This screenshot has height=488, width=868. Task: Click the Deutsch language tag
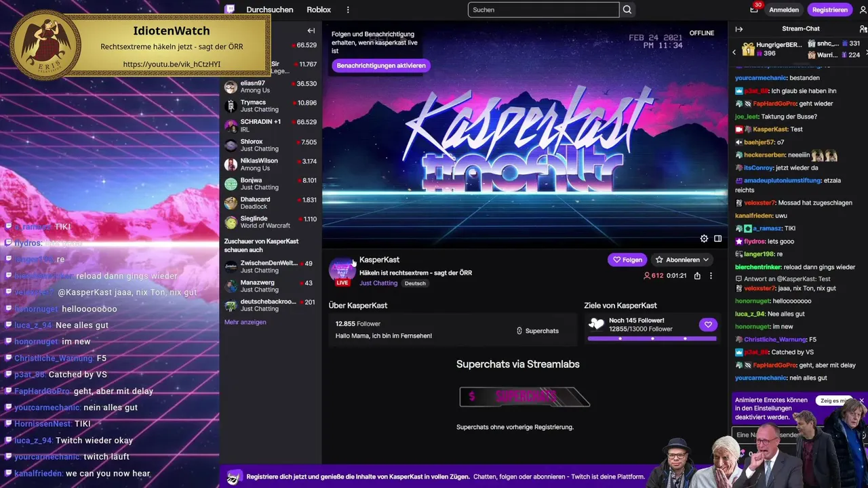click(x=415, y=283)
